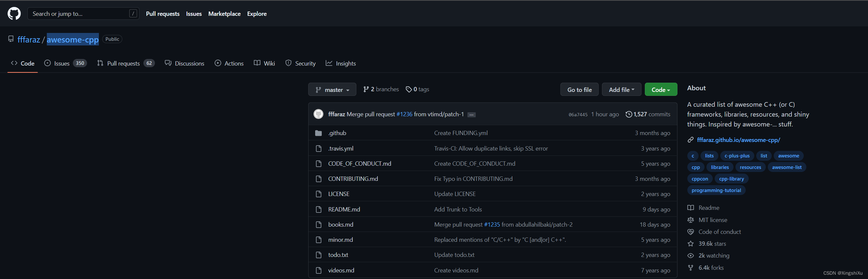Open the Wiki tab
The width and height of the screenshot is (868, 279).
pos(264,63)
